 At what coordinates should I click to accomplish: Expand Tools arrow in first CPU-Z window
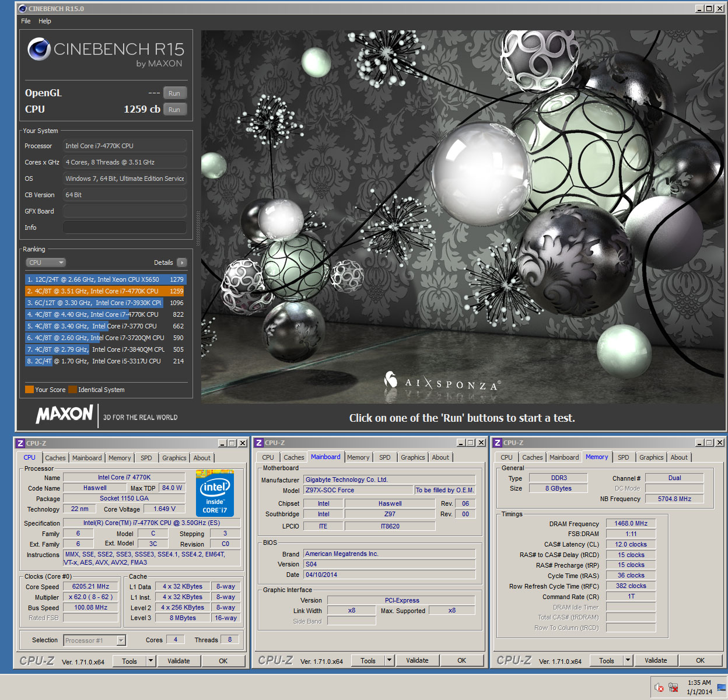click(x=150, y=661)
